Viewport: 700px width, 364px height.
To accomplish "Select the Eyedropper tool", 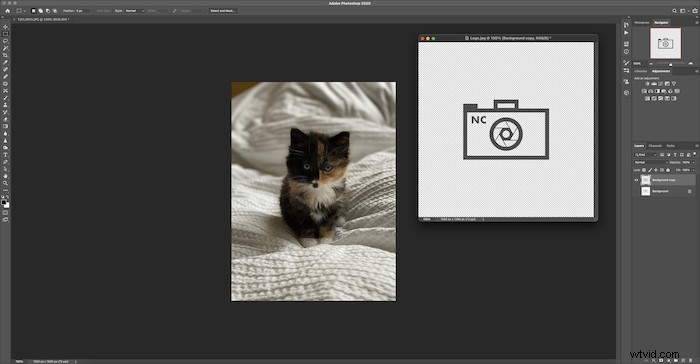I will point(5,63).
